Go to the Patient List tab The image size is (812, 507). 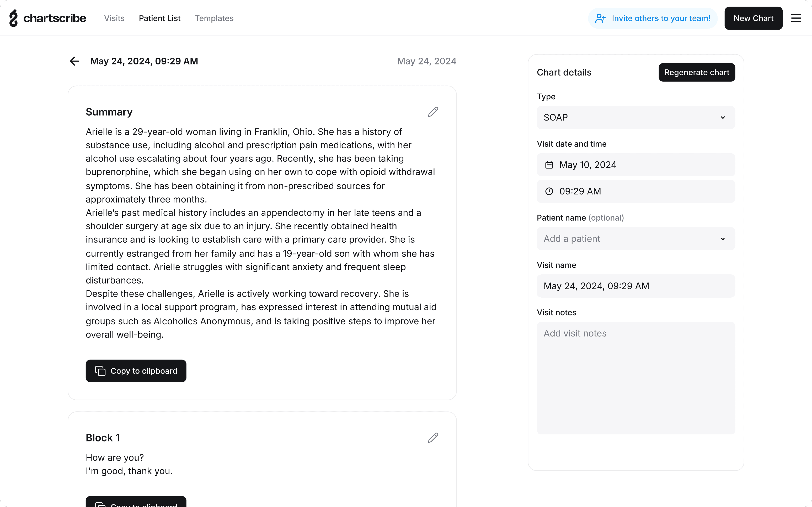point(160,18)
